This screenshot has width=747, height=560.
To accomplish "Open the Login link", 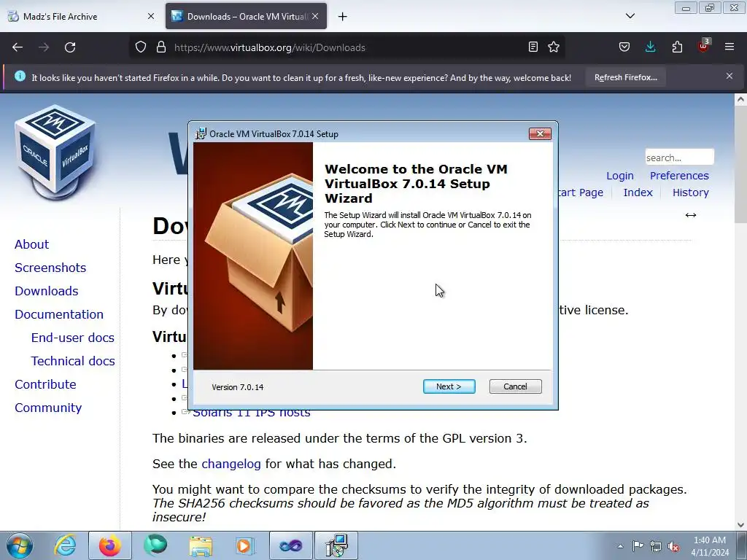I will click(620, 176).
